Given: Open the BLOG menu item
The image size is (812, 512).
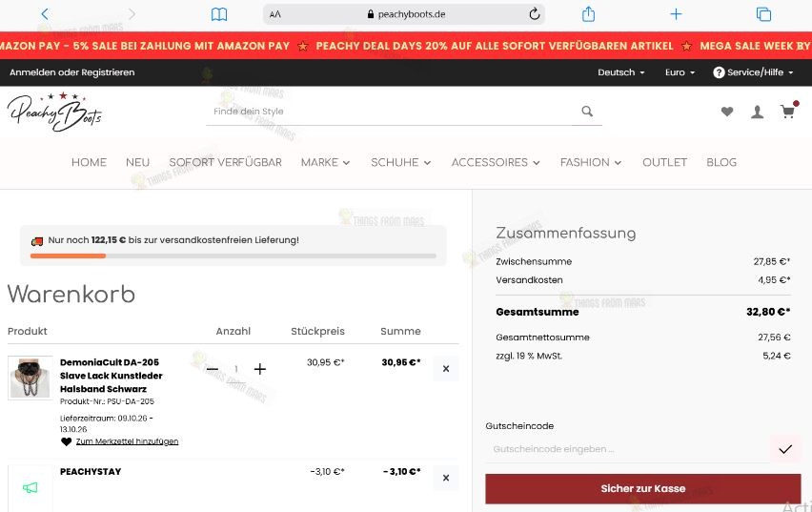Looking at the screenshot, I should click(x=721, y=162).
